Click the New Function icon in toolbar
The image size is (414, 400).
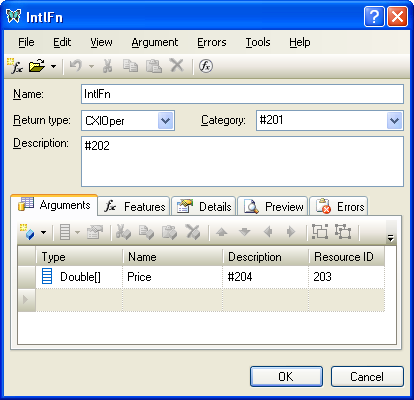click(15, 66)
